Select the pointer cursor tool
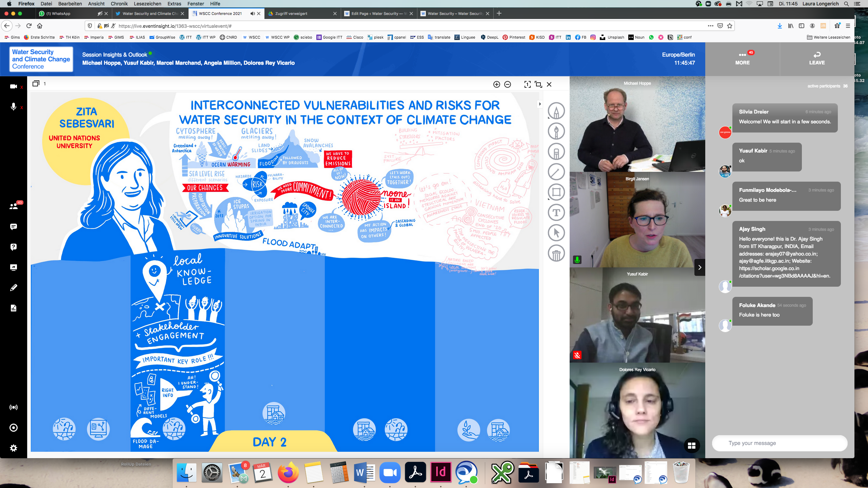The image size is (868, 488). click(x=556, y=233)
